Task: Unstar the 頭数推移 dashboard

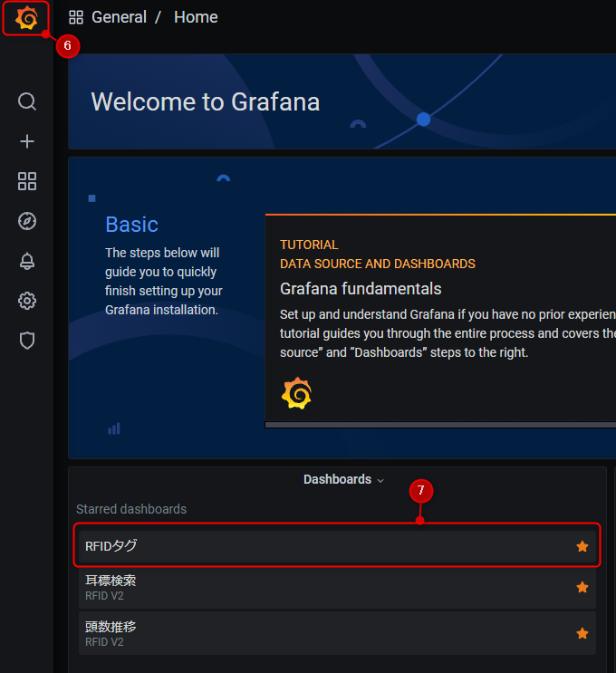Action: pos(582,633)
